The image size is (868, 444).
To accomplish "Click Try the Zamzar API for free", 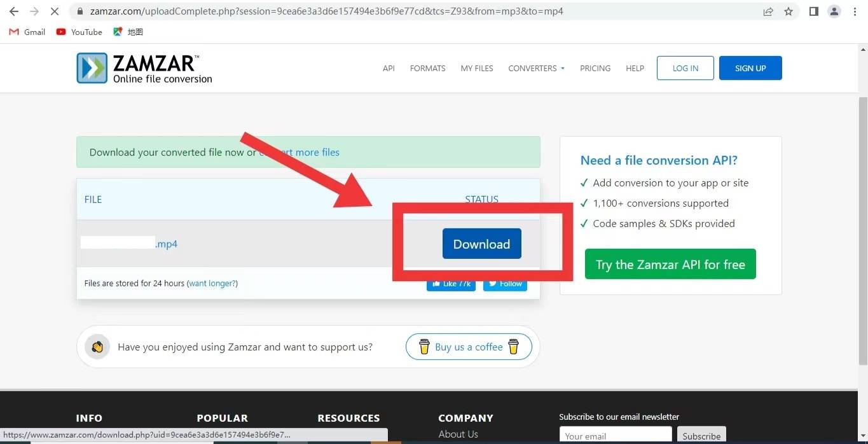I will (x=670, y=264).
